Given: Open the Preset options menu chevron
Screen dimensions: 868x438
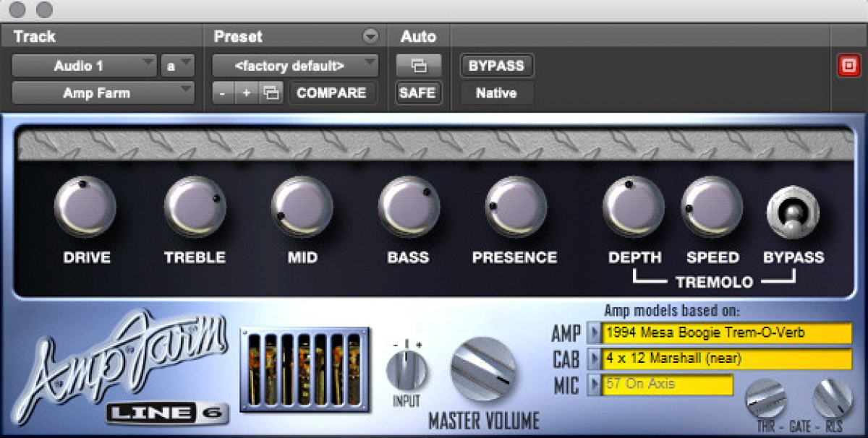Looking at the screenshot, I should point(370,36).
